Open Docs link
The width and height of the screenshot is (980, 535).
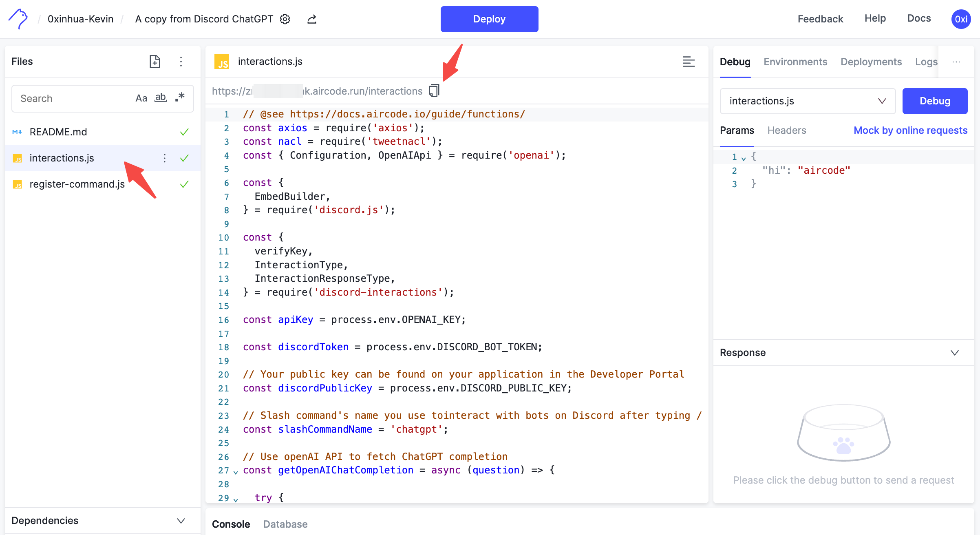tap(919, 18)
